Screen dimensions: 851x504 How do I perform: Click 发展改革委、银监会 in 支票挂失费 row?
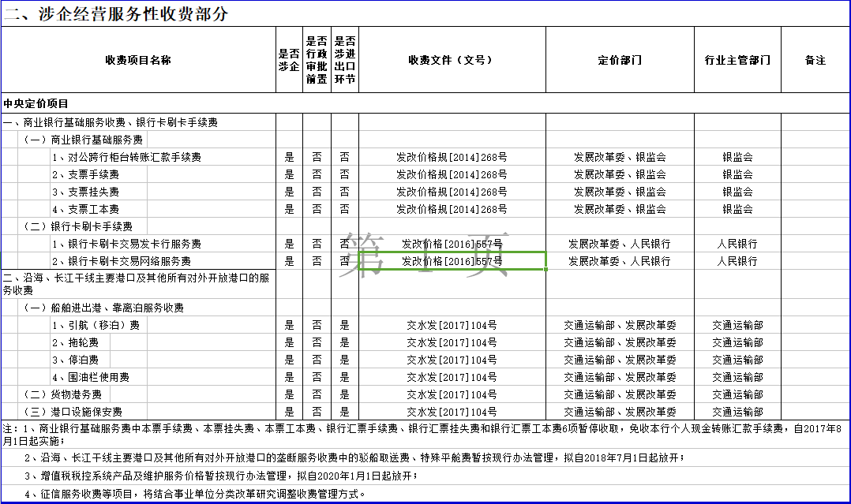click(x=620, y=192)
